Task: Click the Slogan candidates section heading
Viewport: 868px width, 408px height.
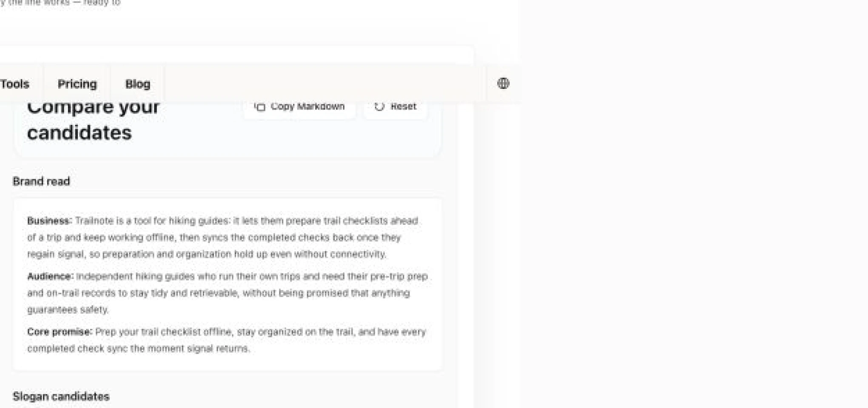Action: pyautogui.click(x=61, y=397)
